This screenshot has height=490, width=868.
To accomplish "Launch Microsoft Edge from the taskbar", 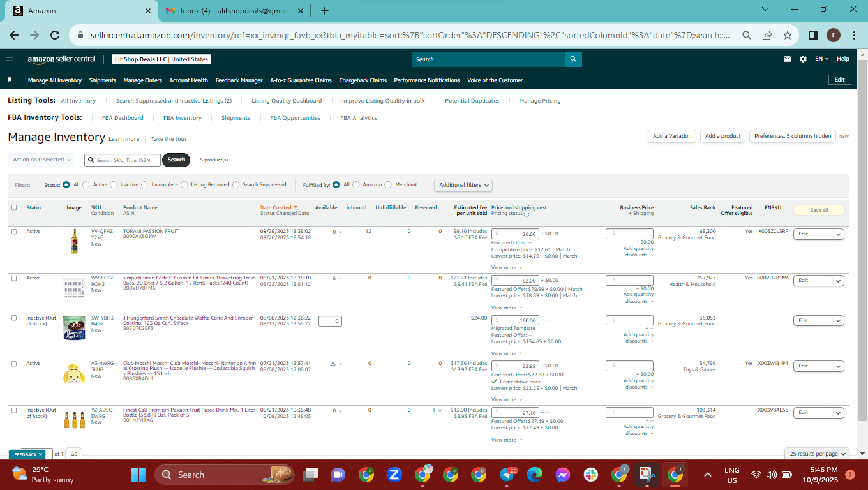I will point(534,475).
